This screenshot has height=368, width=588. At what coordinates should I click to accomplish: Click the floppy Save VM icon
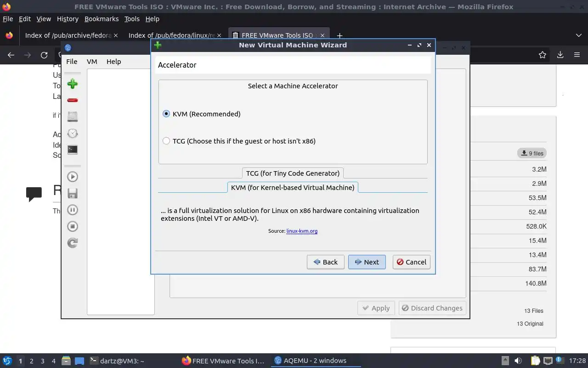coord(72,193)
